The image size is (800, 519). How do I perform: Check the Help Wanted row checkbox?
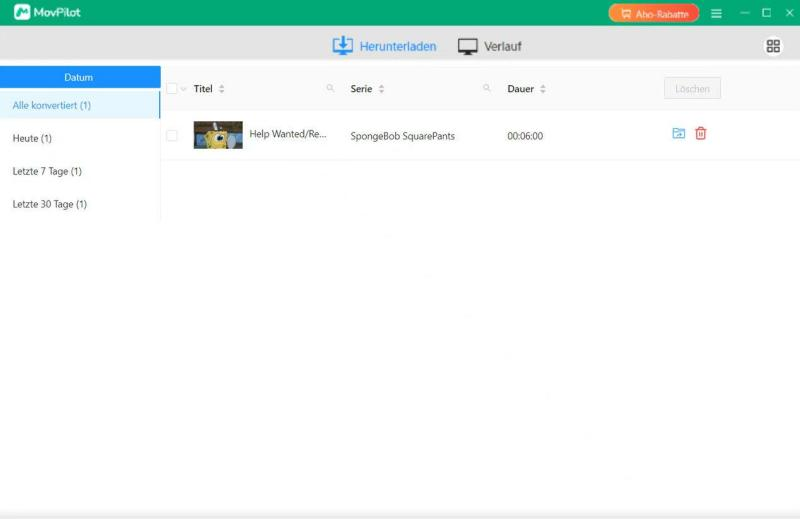172,135
